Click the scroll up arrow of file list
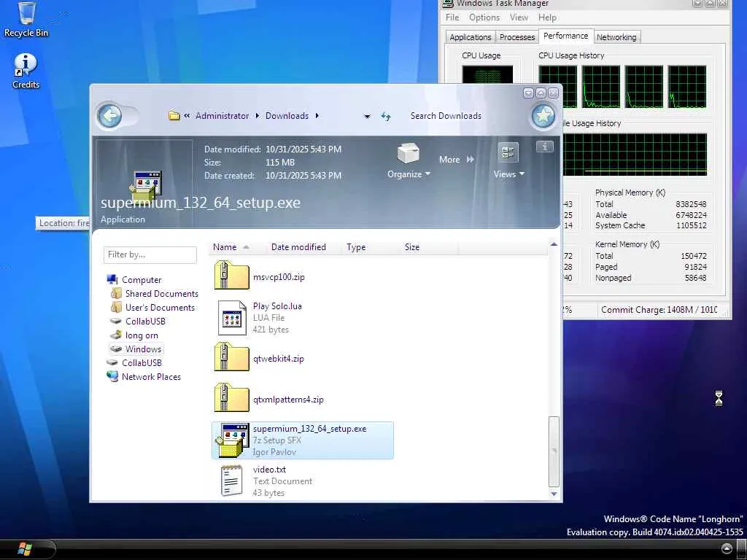Viewport: 747px width, 560px height. (x=554, y=244)
